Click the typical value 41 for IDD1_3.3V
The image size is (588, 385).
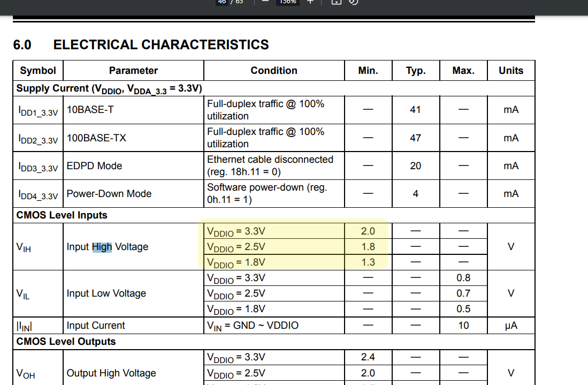point(416,109)
